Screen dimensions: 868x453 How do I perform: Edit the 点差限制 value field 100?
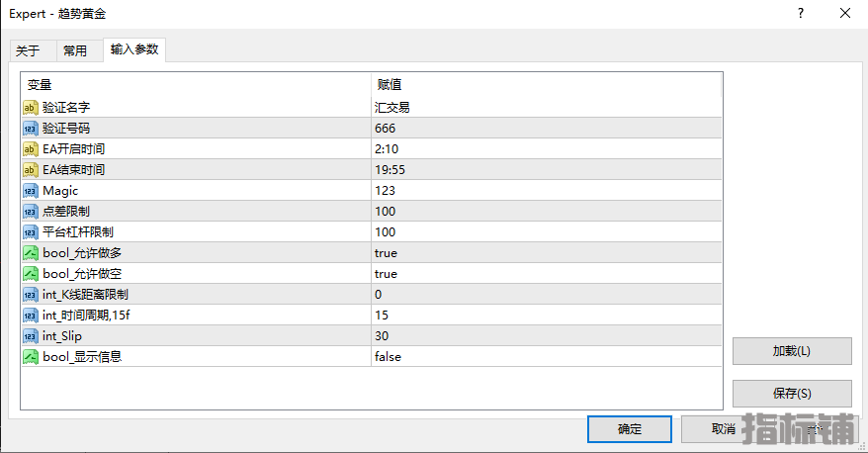tap(547, 212)
